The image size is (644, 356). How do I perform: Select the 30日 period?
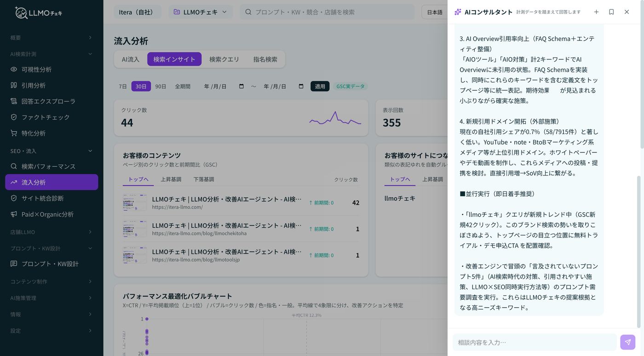[141, 86]
